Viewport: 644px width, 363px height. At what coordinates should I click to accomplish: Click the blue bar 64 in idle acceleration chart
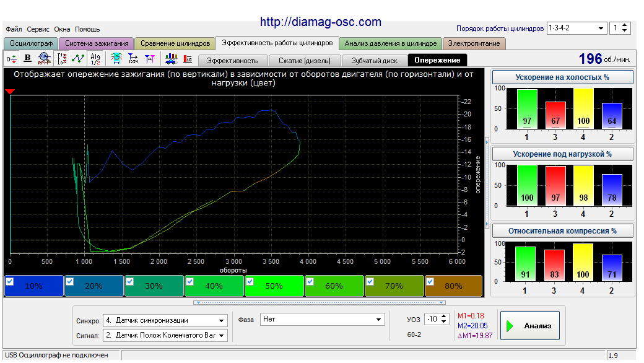tap(612, 116)
